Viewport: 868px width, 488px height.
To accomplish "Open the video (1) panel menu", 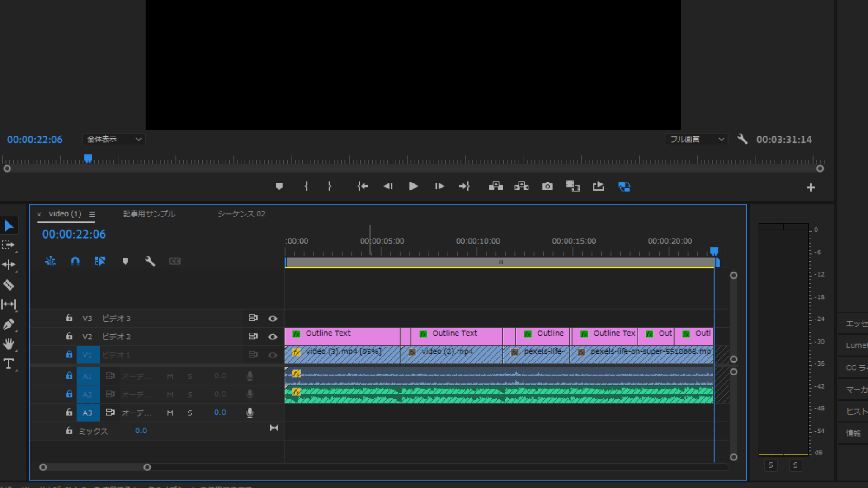I will point(92,215).
